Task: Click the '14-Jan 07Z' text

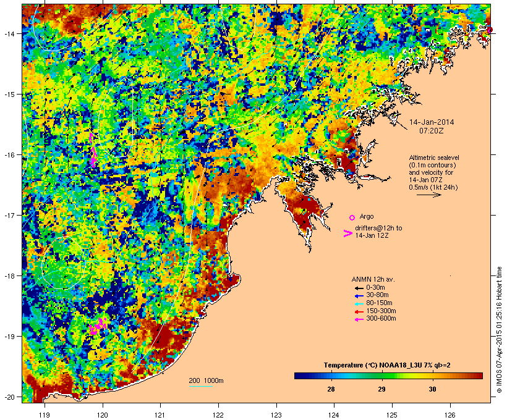Action: coord(425,180)
